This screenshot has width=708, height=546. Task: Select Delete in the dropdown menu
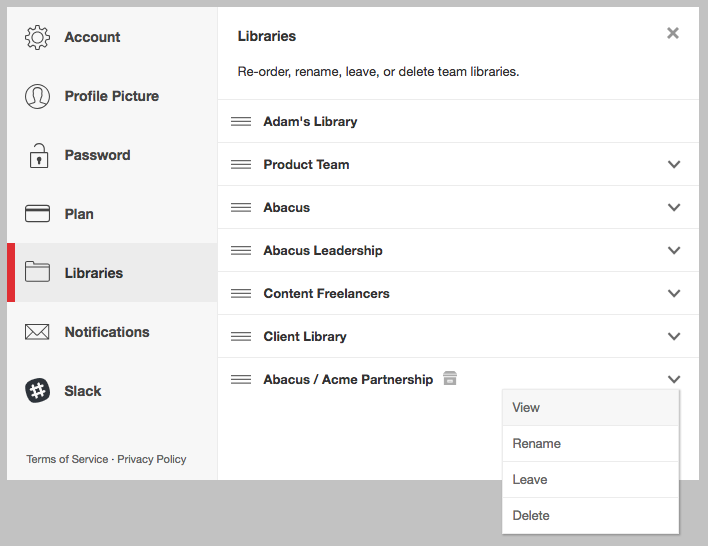pos(590,516)
